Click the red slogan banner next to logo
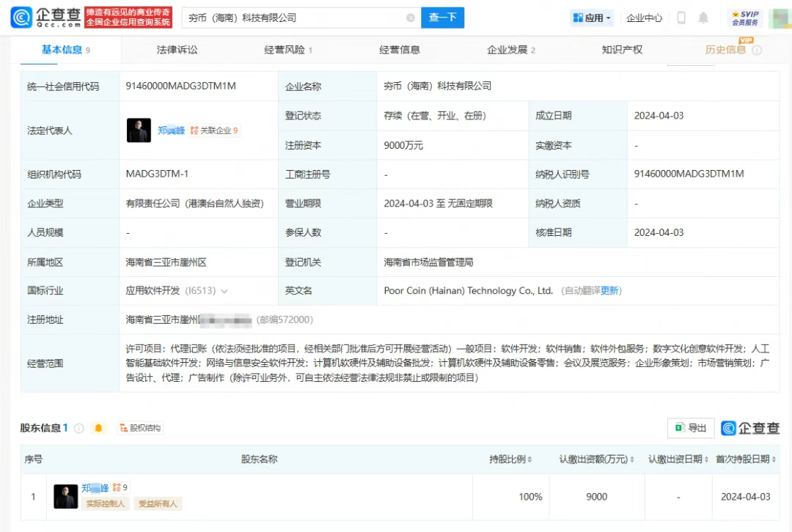 [x=128, y=17]
